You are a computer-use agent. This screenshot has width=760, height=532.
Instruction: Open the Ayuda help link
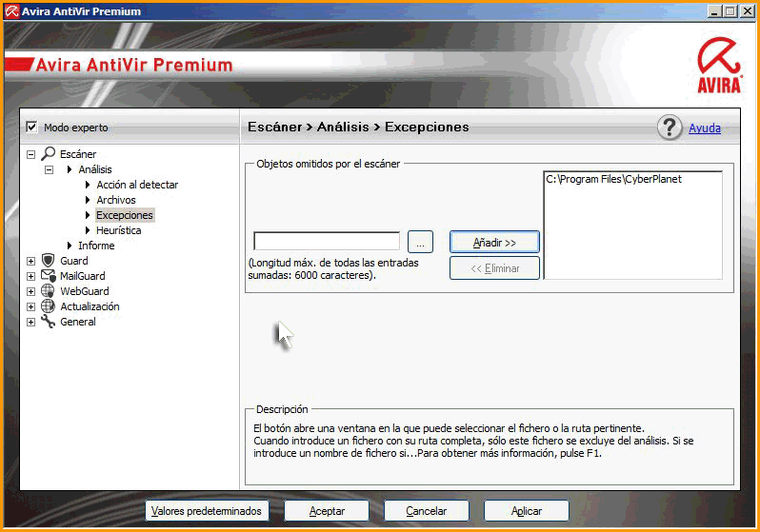tap(705, 128)
